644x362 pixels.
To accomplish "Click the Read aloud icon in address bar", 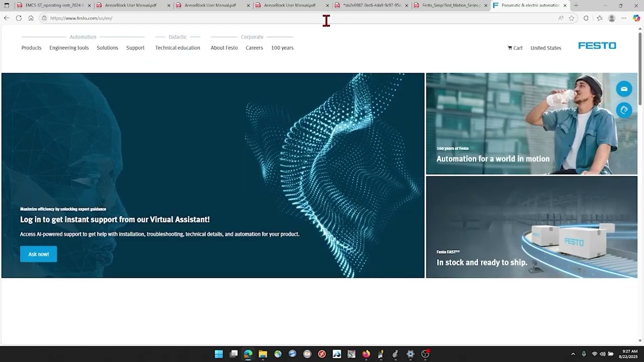I will coord(560,18).
